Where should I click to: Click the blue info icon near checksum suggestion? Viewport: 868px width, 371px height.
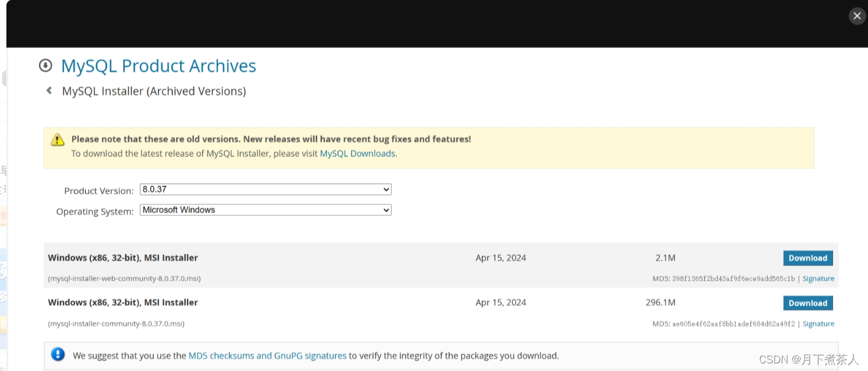[x=58, y=354]
